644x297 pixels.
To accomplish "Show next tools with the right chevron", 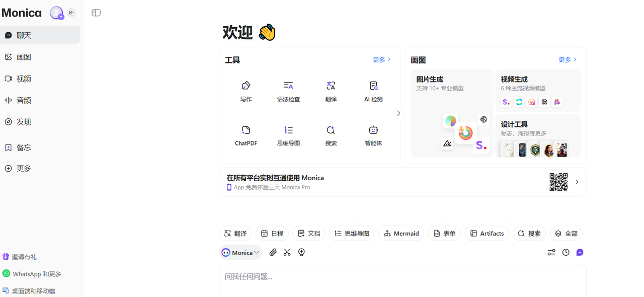I will 398,113.
